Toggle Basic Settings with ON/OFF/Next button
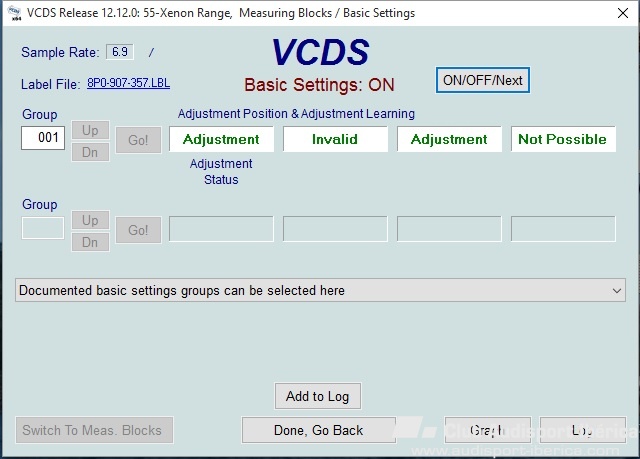This screenshot has width=640, height=459. tap(483, 80)
